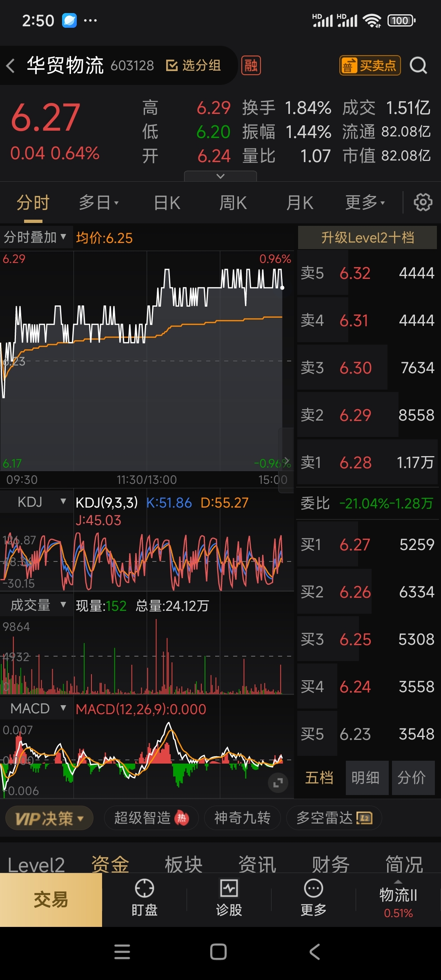Collapse the order book side arrow
Viewport: 441px width, 980px height.
(x=286, y=460)
